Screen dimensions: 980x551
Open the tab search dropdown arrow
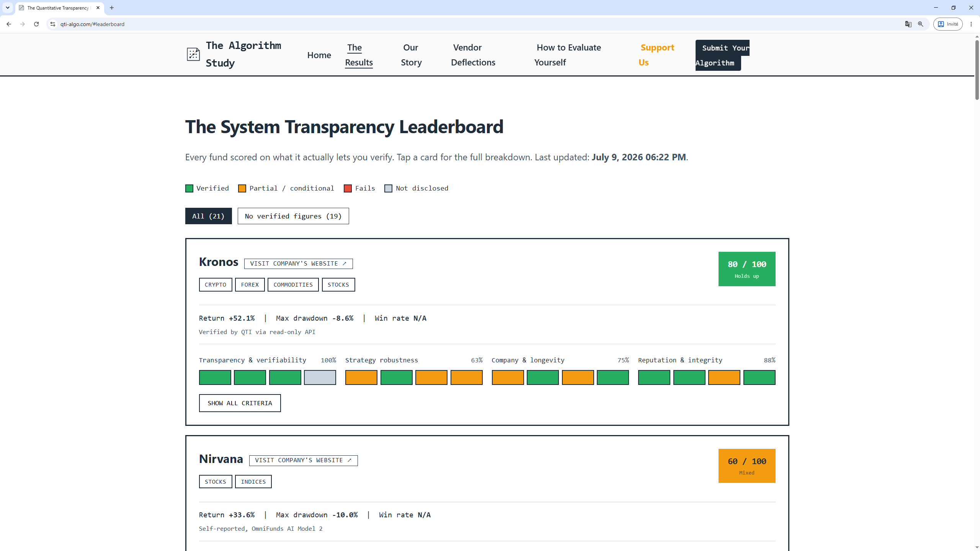(x=8, y=8)
